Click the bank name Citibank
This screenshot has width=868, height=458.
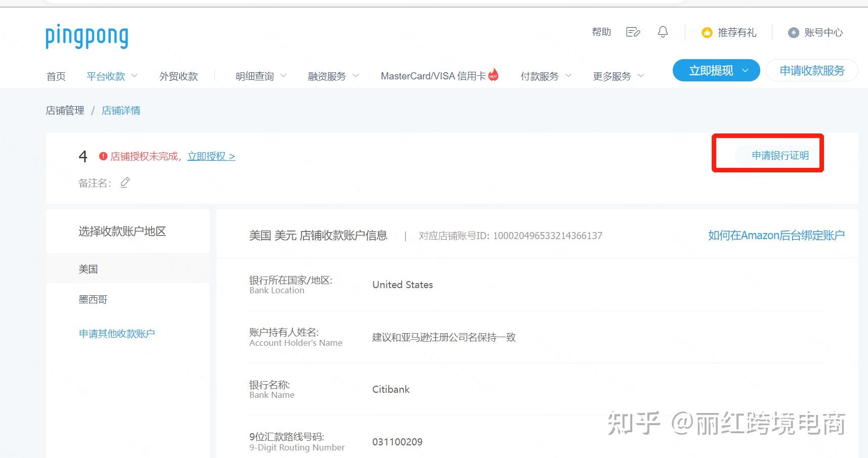click(391, 389)
